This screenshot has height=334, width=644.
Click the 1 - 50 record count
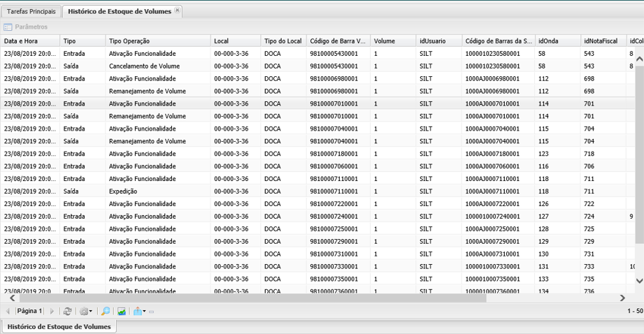point(635,311)
